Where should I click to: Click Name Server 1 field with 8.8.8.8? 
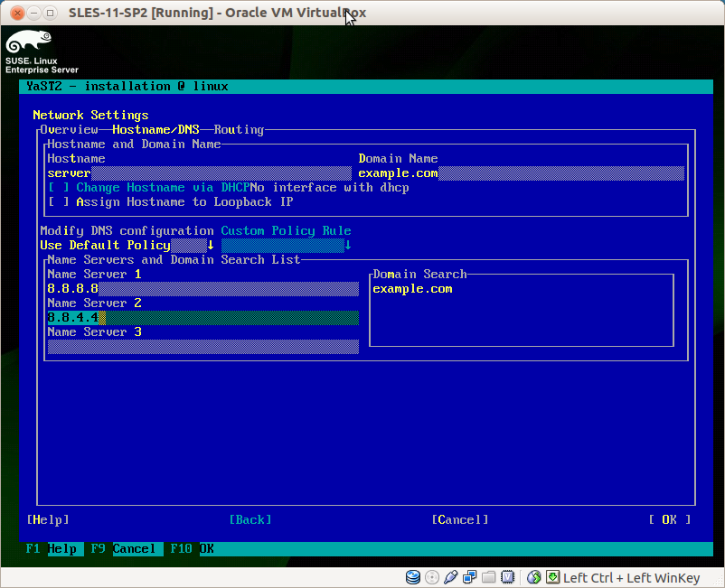point(203,289)
